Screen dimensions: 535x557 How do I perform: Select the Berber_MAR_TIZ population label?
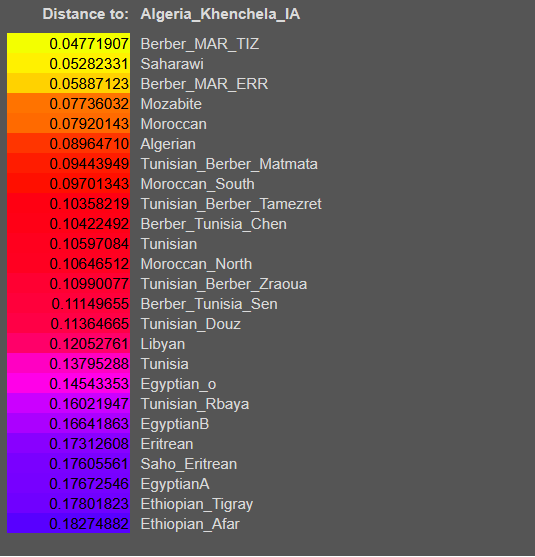click(200, 44)
